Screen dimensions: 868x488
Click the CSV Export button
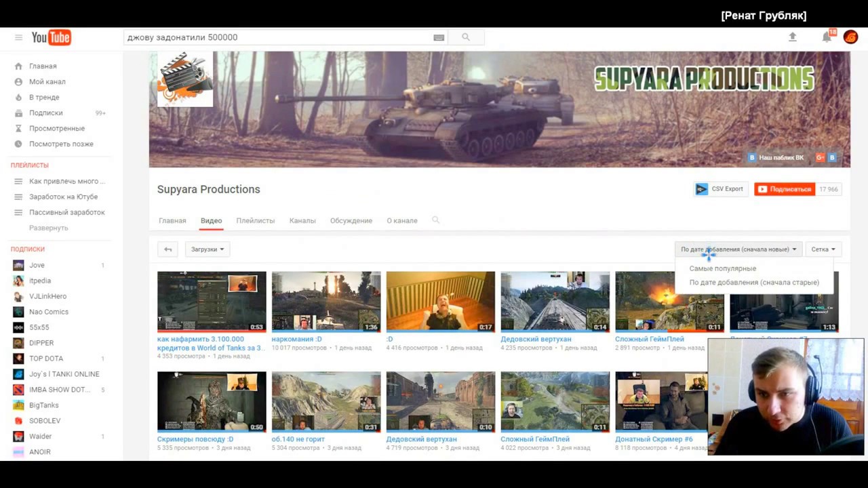pos(719,189)
